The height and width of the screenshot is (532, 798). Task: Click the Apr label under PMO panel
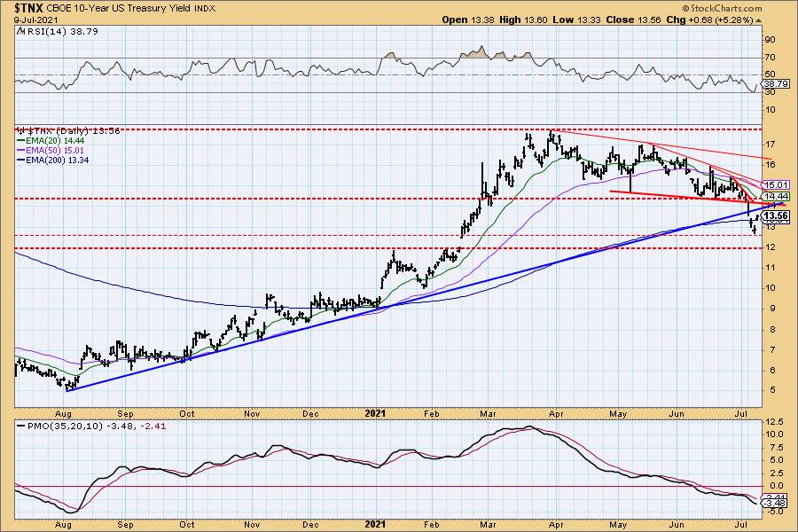click(x=556, y=524)
